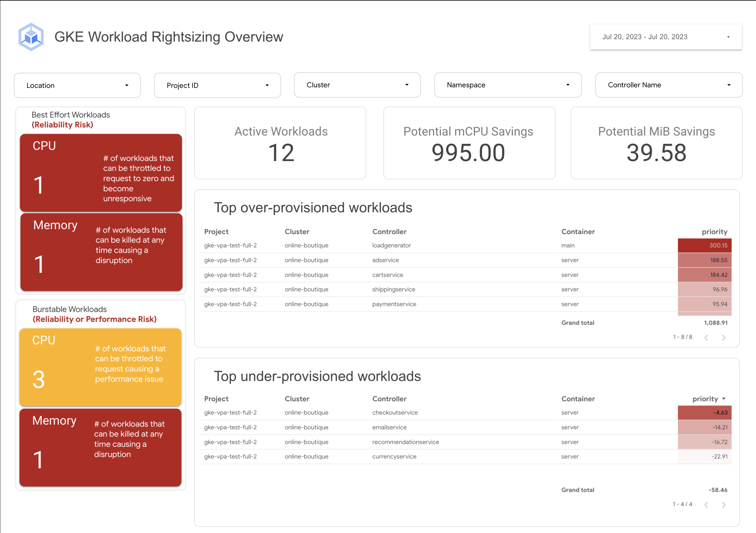The image size is (756, 533).
Task: Click the 95.94 priority value
Action: [x=720, y=304]
